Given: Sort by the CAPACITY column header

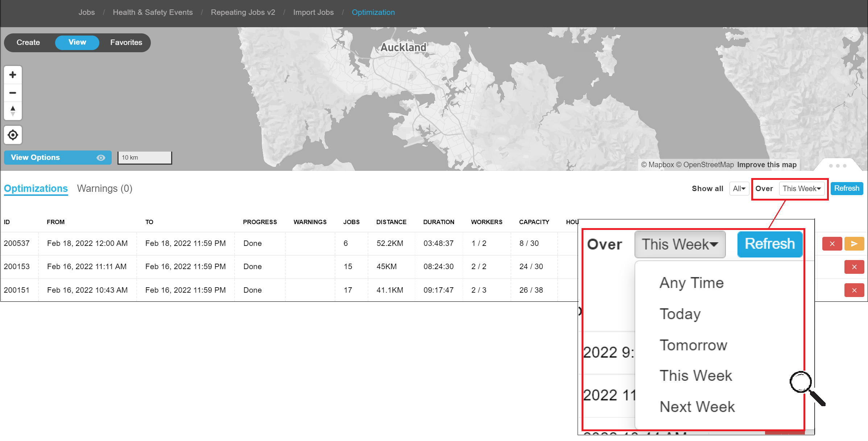Looking at the screenshot, I should pyautogui.click(x=534, y=222).
